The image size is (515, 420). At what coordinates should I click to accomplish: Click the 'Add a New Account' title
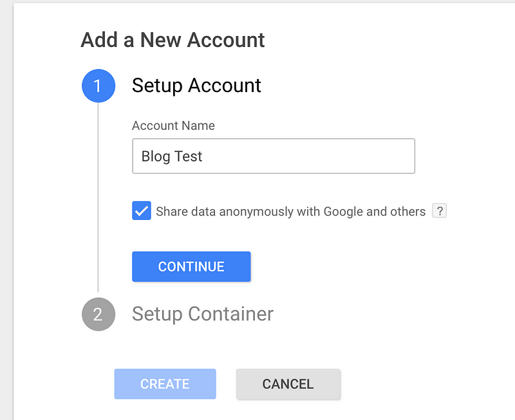(173, 40)
